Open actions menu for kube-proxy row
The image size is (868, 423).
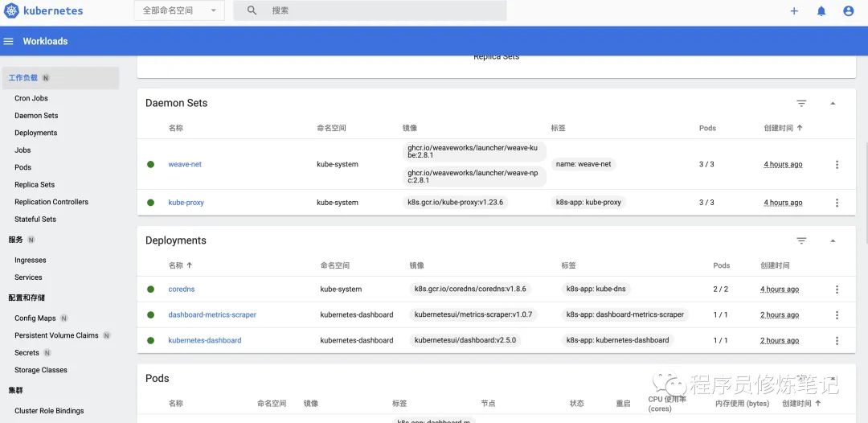tap(837, 203)
